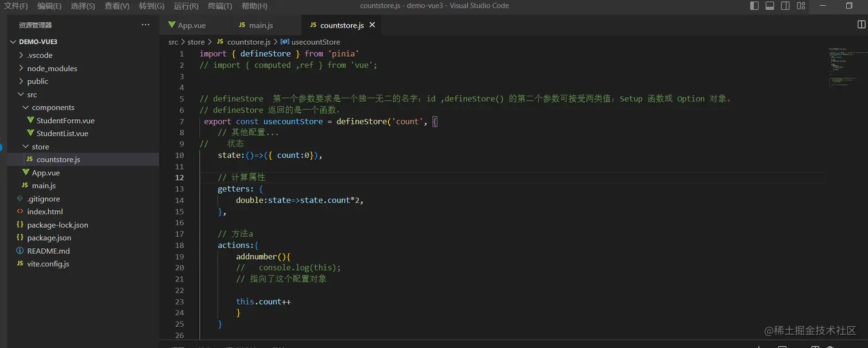Open customize layout icon

801,6
